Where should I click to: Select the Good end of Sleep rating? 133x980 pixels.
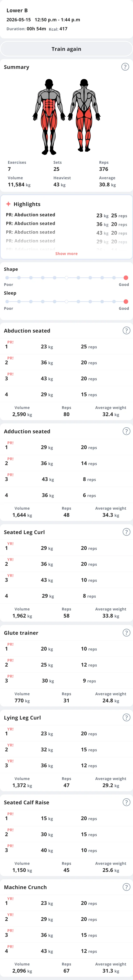(126, 302)
